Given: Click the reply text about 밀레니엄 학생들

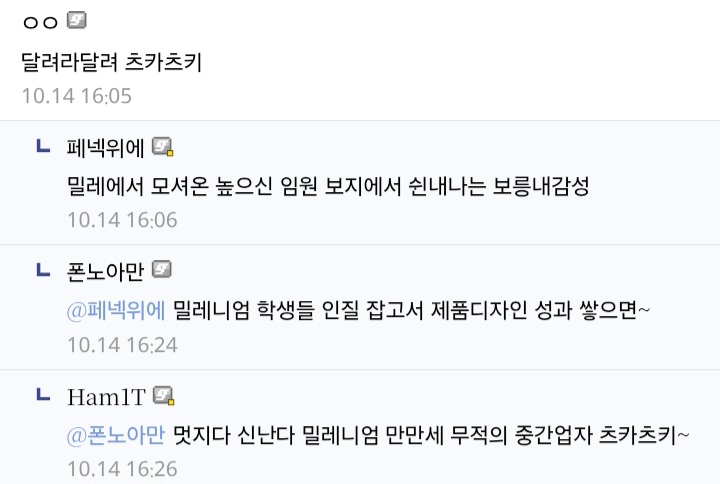Looking at the screenshot, I should (411, 310).
